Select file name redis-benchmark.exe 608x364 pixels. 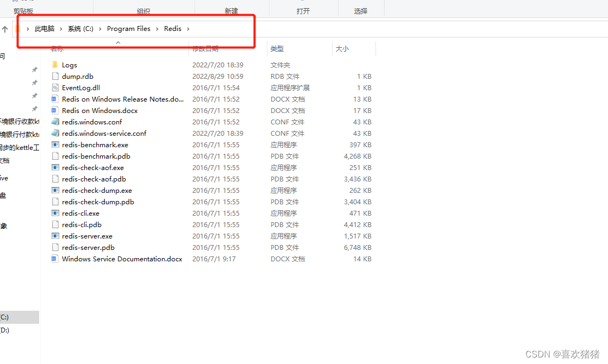click(95, 145)
